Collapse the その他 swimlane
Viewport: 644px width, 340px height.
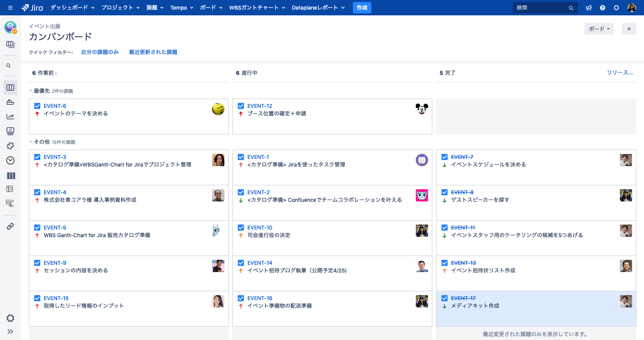tap(31, 142)
